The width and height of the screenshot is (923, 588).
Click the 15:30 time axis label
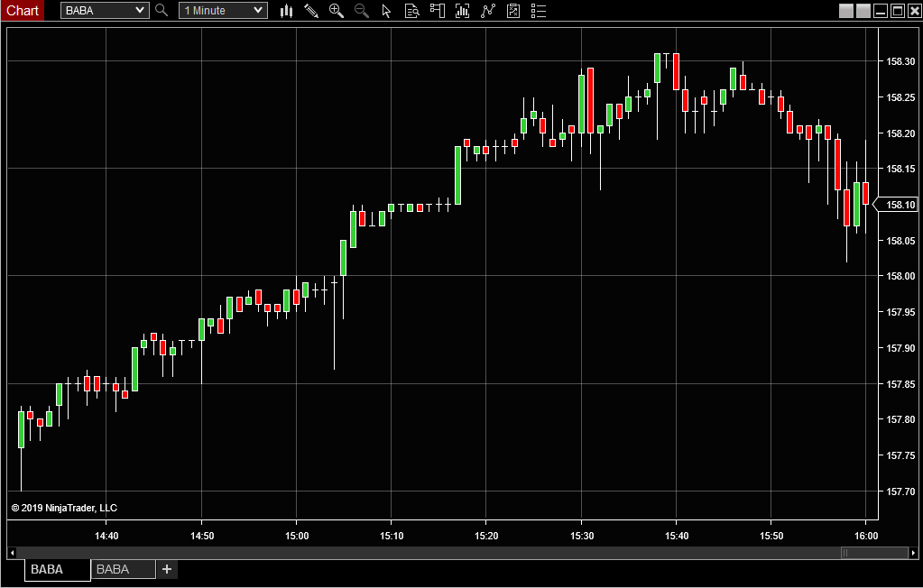pos(581,536)
